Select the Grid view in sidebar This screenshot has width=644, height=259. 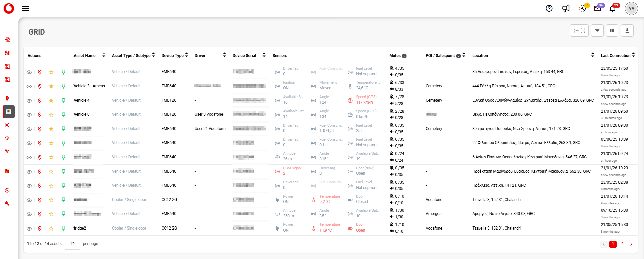click(x=8, y=112)
